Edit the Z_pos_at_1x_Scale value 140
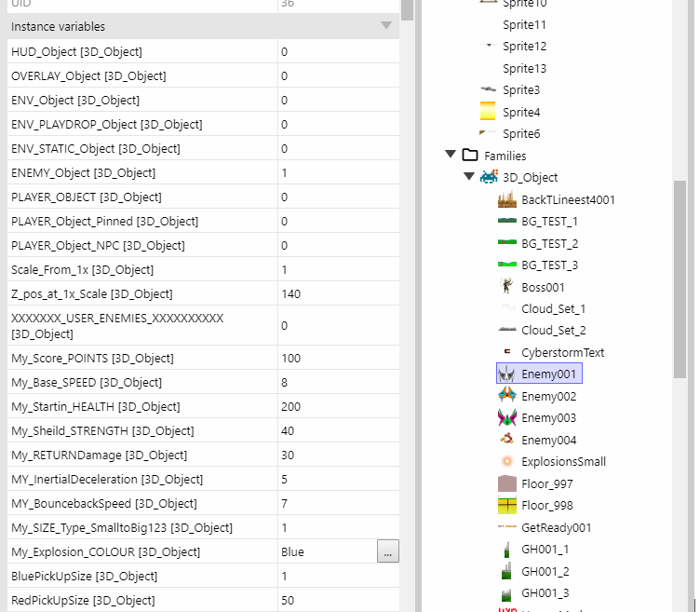This screenshot has height=612, width=700. [338, 294]
